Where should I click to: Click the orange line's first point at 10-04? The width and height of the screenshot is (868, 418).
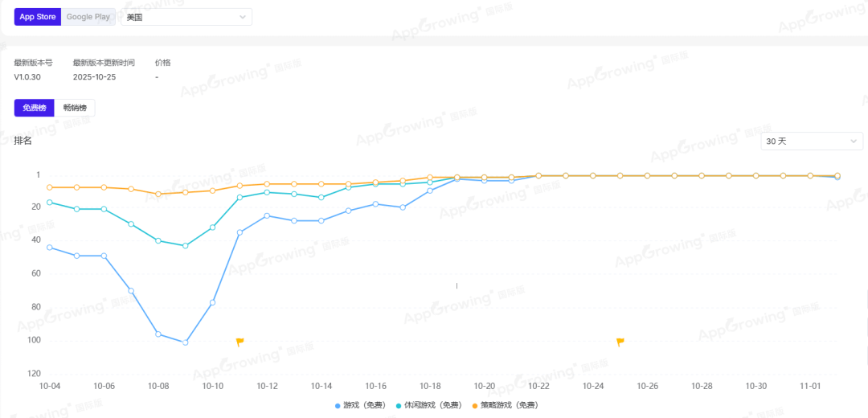tap(50, 187)
